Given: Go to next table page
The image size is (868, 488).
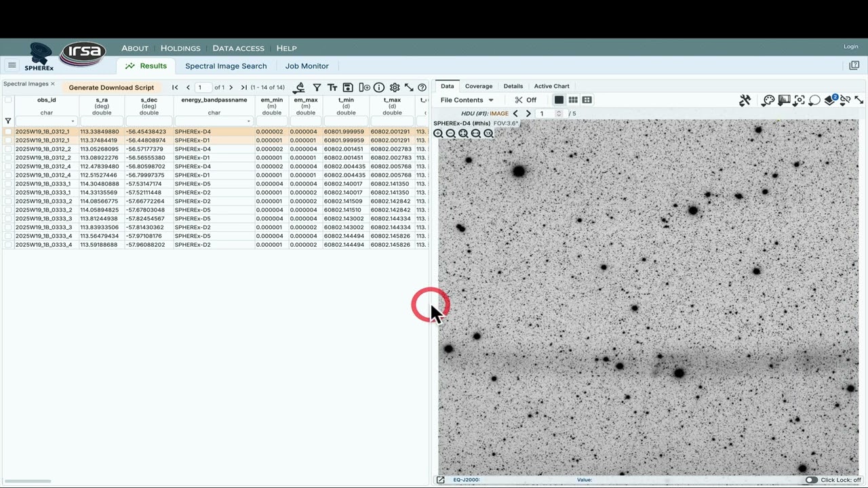Looking at the screenshot, I should pos(231,87).
